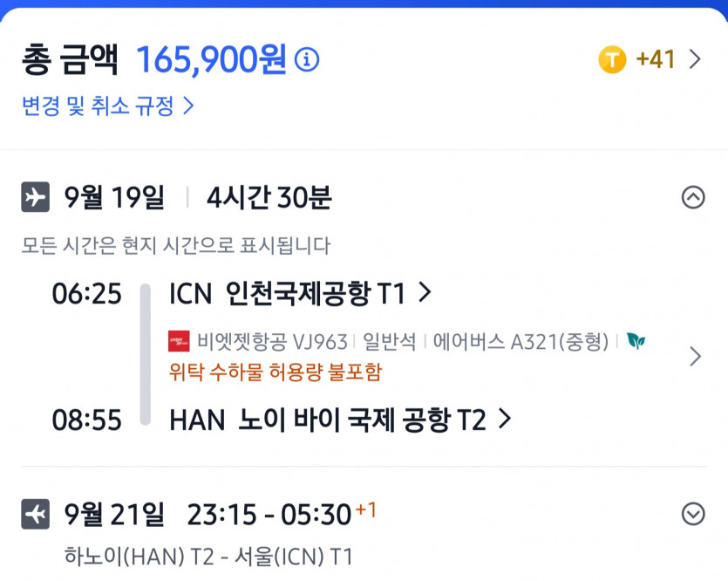Viewport: 728px width, 581px height.
Task: Open HAN 노이 바이 국제 공항 T2 details
Action: tap(339, 420)
